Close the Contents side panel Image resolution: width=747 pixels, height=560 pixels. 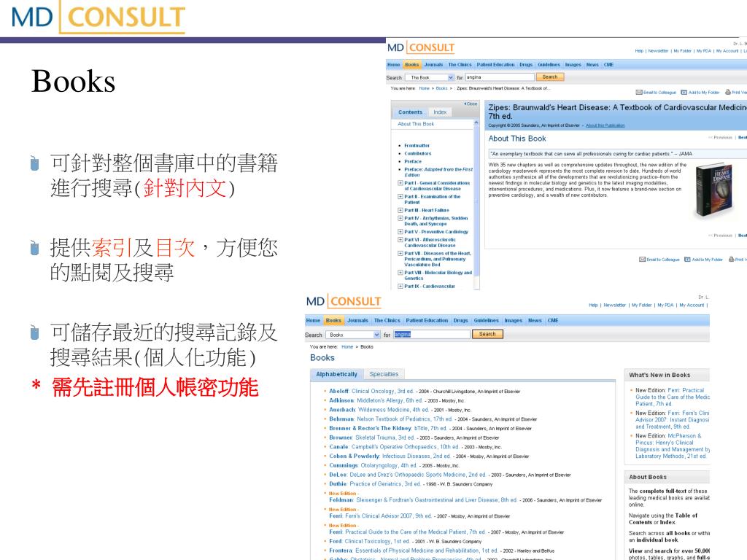pos(471,104)
